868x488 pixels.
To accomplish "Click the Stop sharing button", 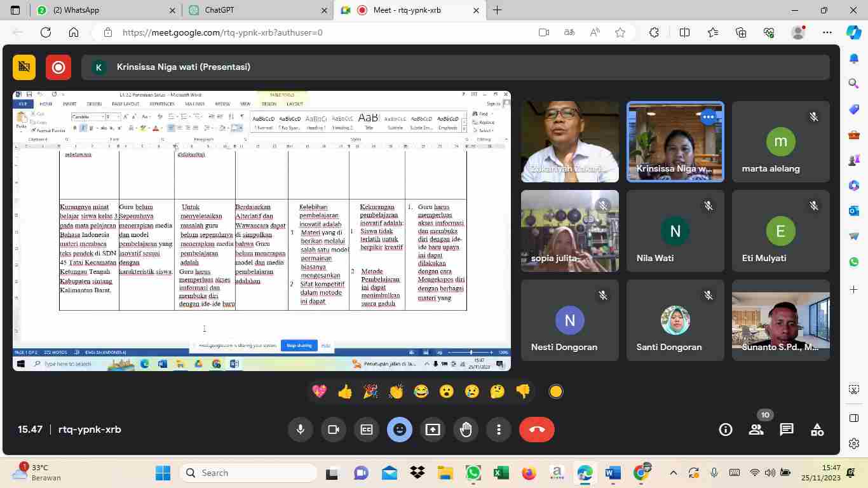I will 299,346.
